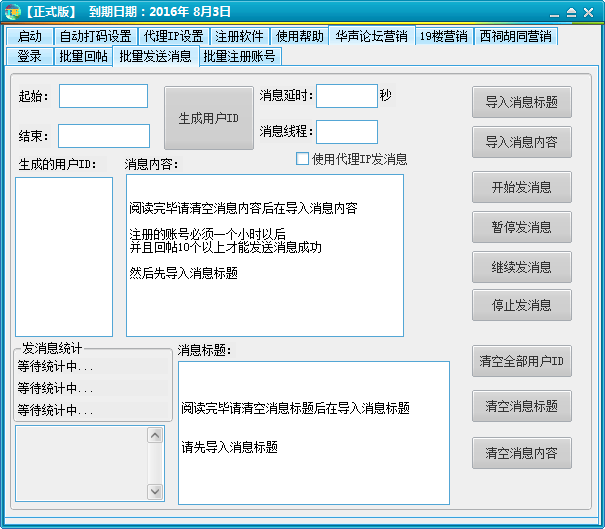This screenshot has width=605, height=529.
Task: Focus the 起始 input field
Action: 103,96
